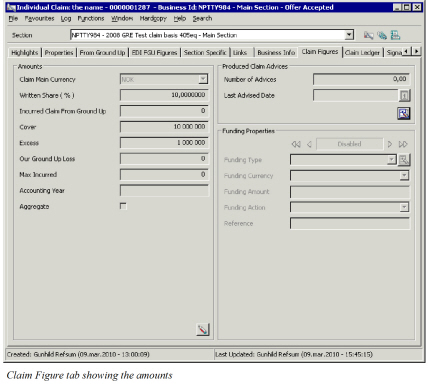
Task: Open the Hardcopy menu
Action: pos(153,19)
